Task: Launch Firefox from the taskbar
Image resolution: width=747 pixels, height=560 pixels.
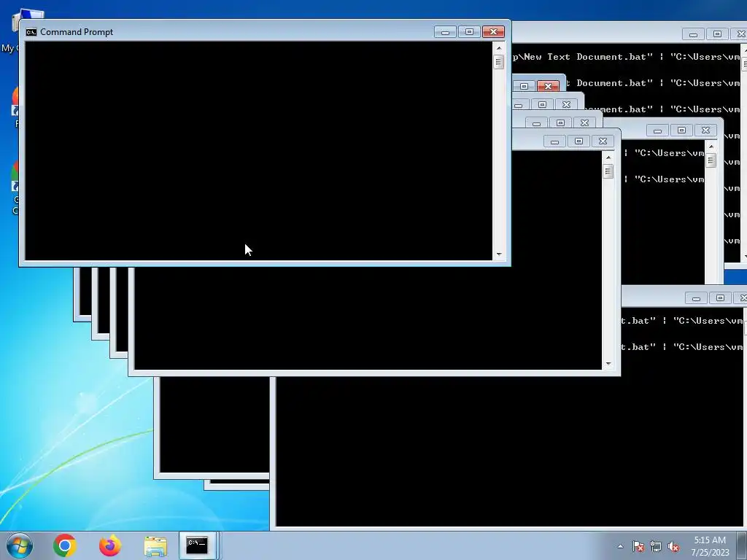Action: tap(109, 545)
